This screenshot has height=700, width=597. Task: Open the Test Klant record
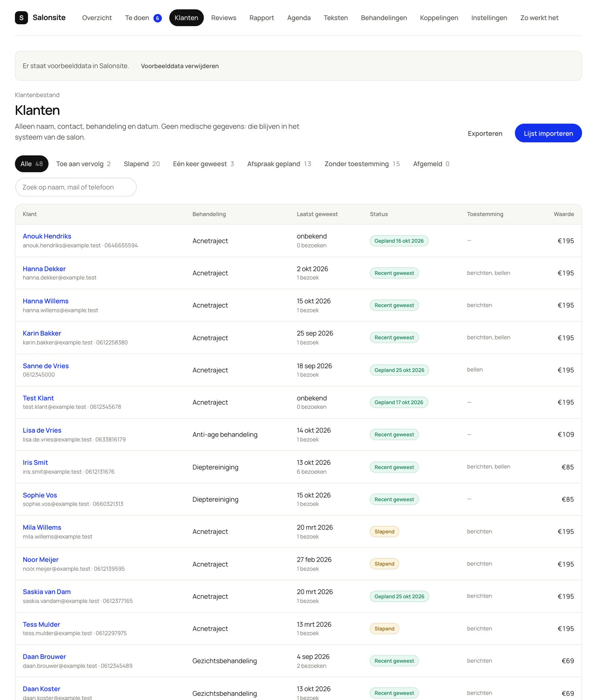tap(38, 398)
